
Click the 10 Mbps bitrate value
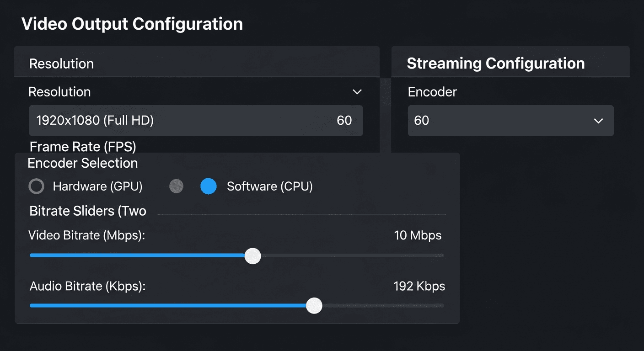point(418,235)
